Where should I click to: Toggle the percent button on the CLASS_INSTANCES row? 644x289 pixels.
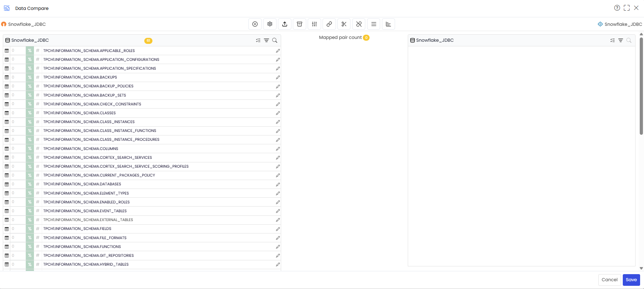(30, 122)
